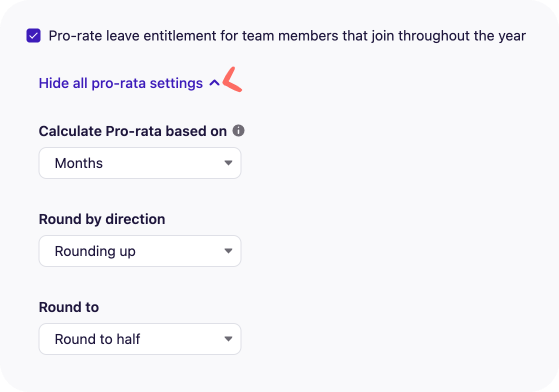The image size is (559, 392).
Task: Open the Rounding up dropdown
Action: click(x=140, y=251)
